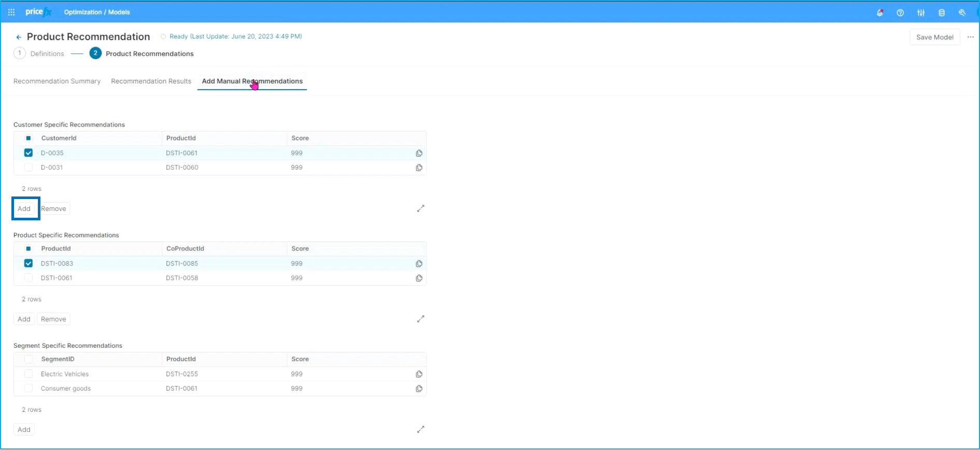Expand the Segment Specific Recommendations table to fullscreen
Screen dimensions: 980x450
click(x=421, y=429)
